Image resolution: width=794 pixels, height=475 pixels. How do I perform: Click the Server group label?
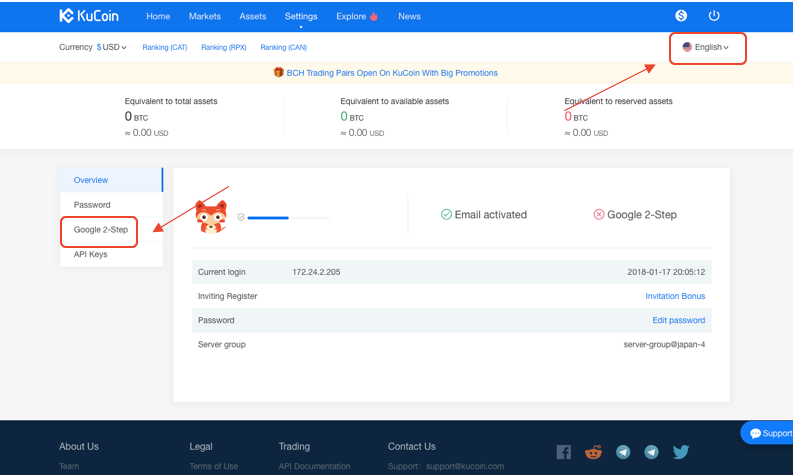coord(221,344)
